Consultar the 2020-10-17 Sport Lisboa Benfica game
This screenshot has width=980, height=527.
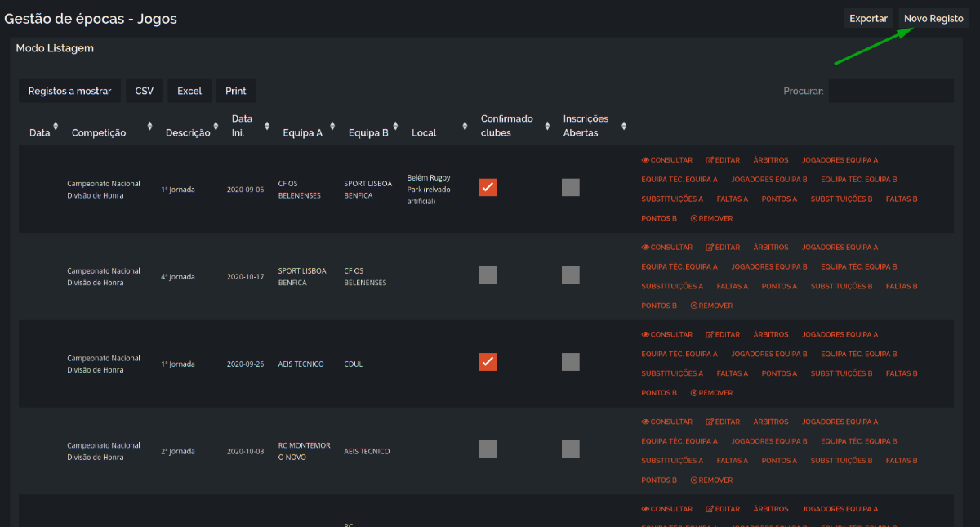[666, 247]
